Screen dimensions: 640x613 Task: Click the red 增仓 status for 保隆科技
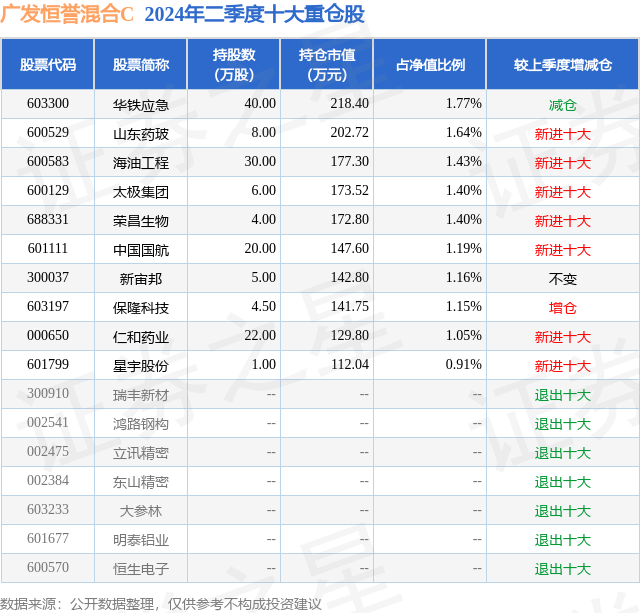562,308
